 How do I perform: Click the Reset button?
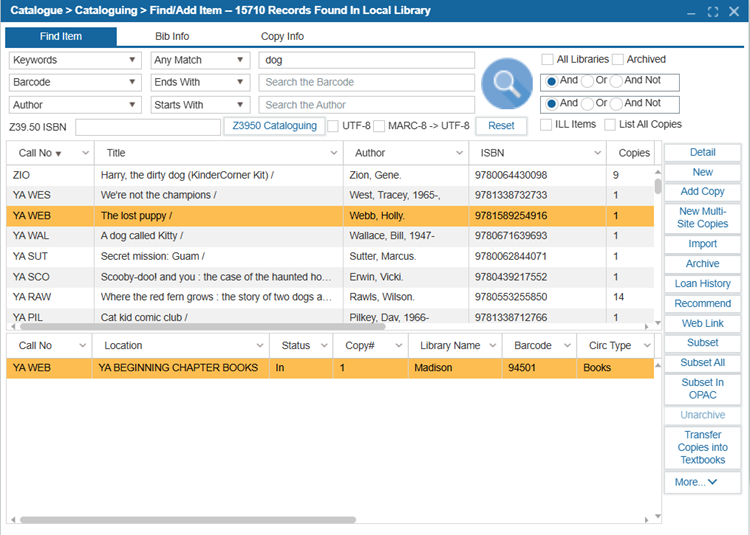coord(501,126)
